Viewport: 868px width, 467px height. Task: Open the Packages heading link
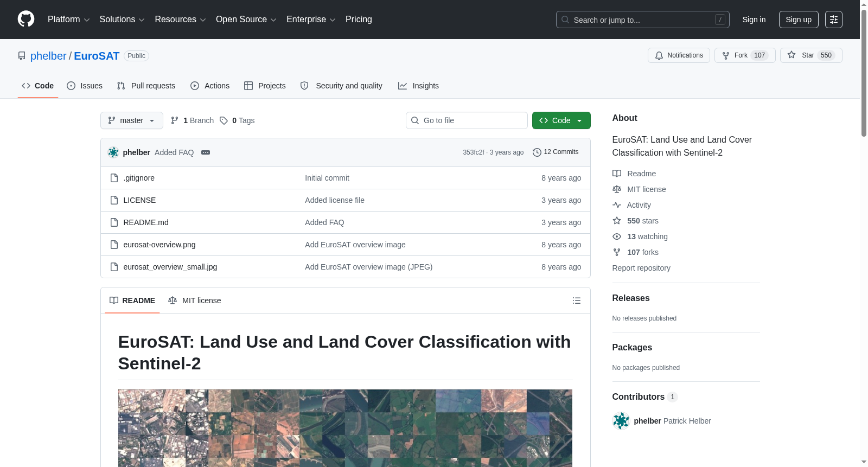coord(632,348)
